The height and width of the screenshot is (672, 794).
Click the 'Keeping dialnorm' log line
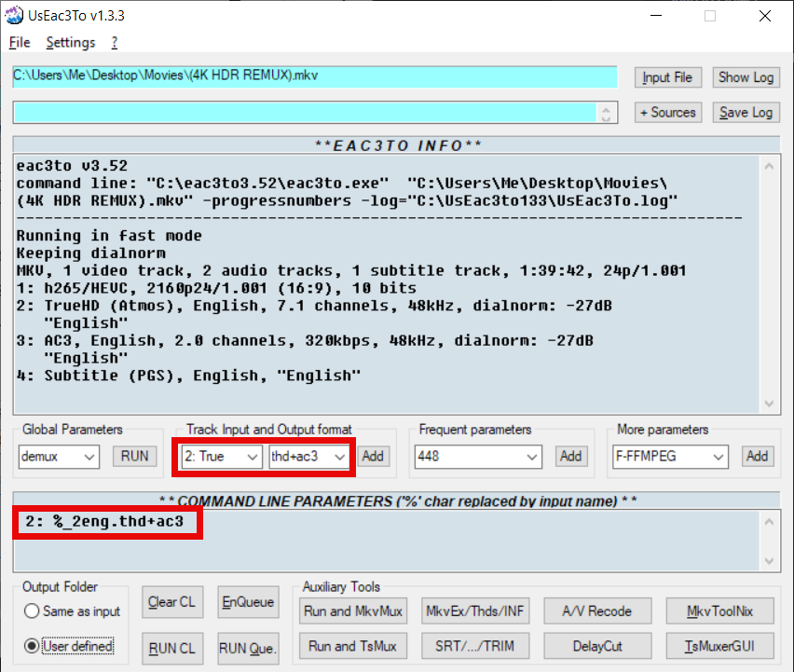tap(91, 254)
